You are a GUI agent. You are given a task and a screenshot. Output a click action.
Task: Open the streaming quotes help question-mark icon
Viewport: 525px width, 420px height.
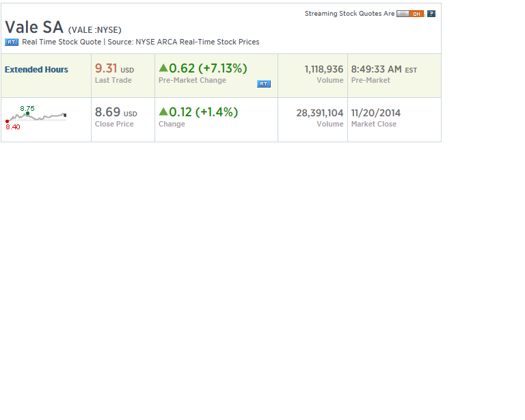431,14
